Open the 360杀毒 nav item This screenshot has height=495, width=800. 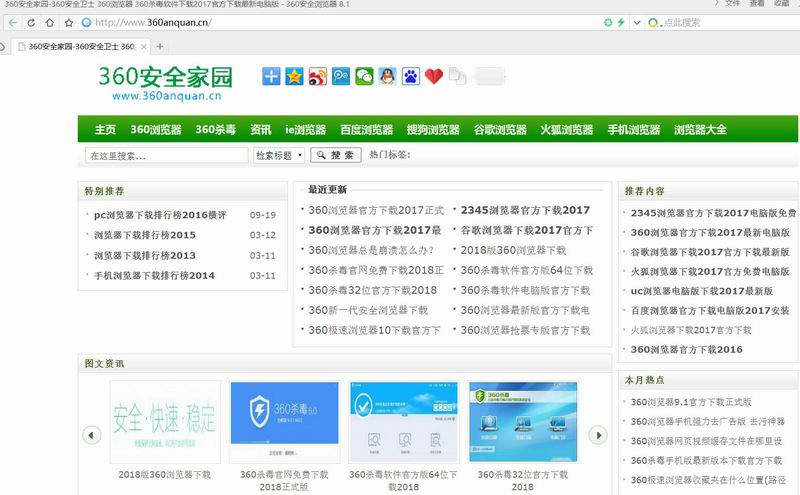click(215, 130)
